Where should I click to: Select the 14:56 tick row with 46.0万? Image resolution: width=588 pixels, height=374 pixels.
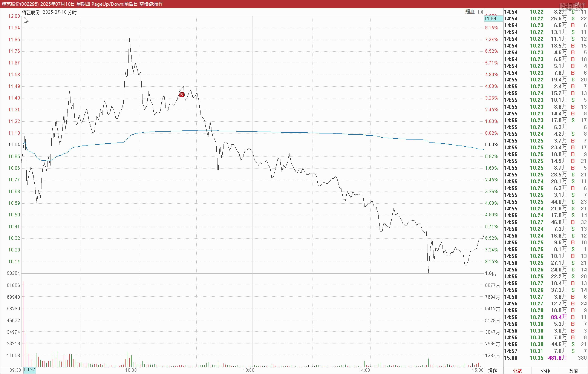point(545,222)
